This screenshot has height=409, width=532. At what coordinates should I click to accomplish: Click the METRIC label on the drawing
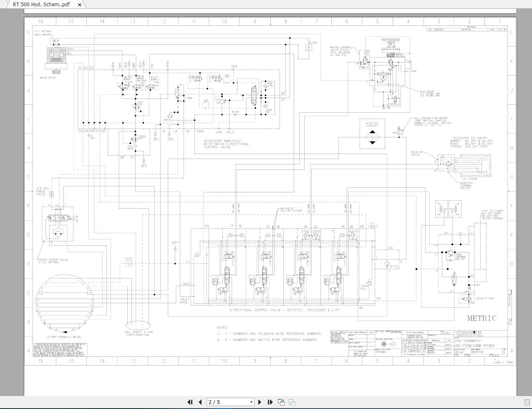482,318
